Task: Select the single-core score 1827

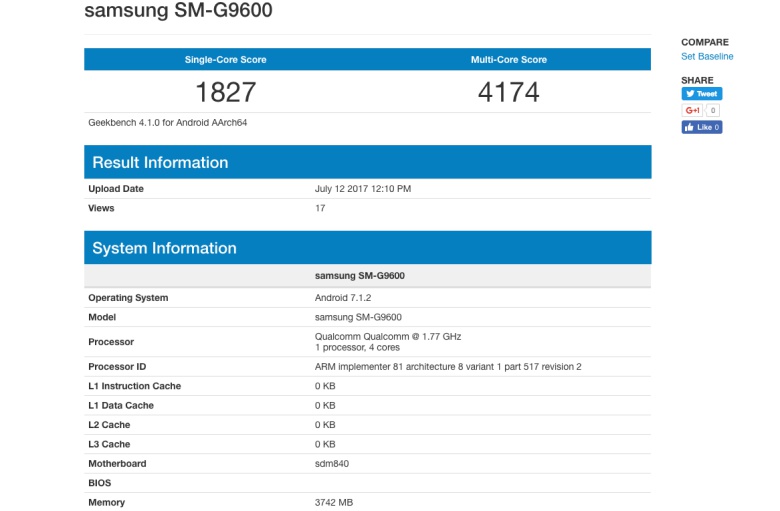Action: point(225,92)
